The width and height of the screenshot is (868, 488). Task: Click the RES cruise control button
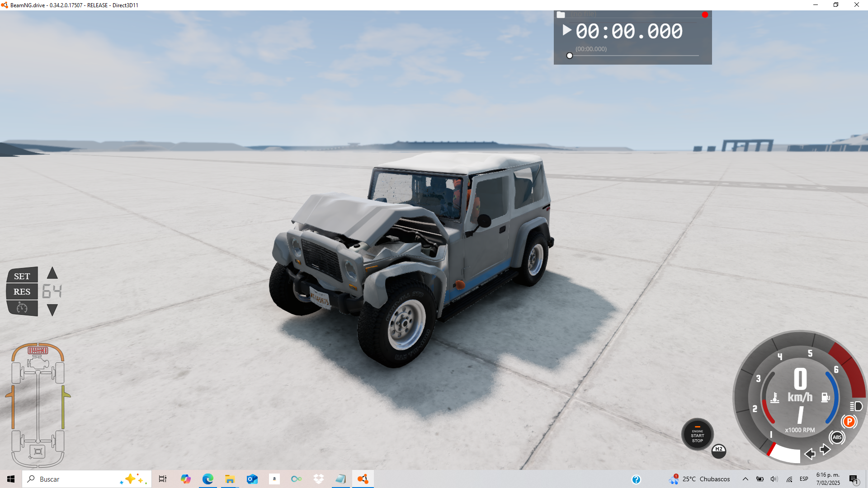point(22,291)
